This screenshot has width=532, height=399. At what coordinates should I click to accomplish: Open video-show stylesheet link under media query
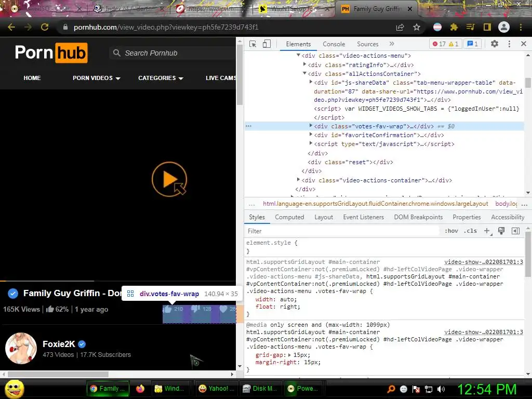point(484,332)
